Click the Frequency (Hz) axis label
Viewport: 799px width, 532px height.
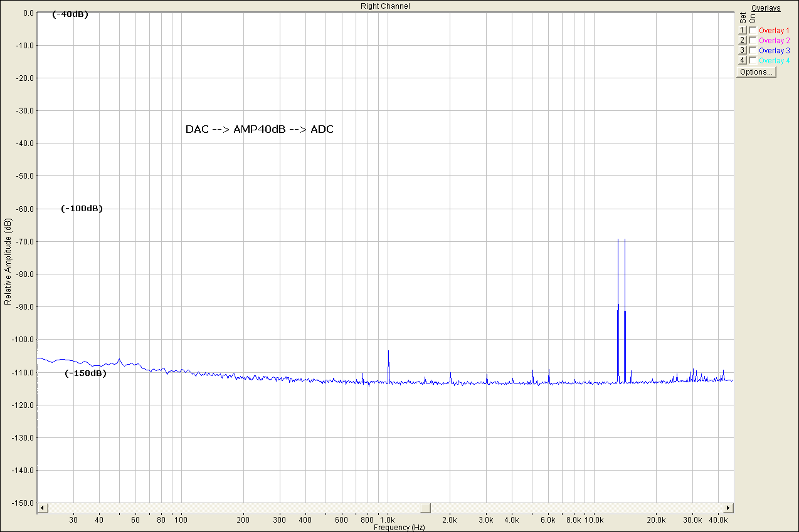tap(399, 528)
